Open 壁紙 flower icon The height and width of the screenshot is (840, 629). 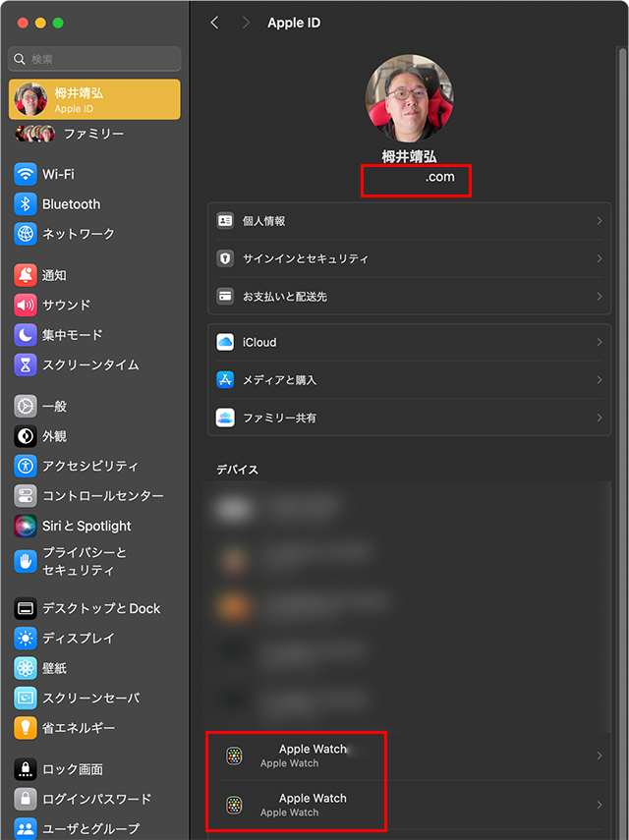[x=26, y=668]
